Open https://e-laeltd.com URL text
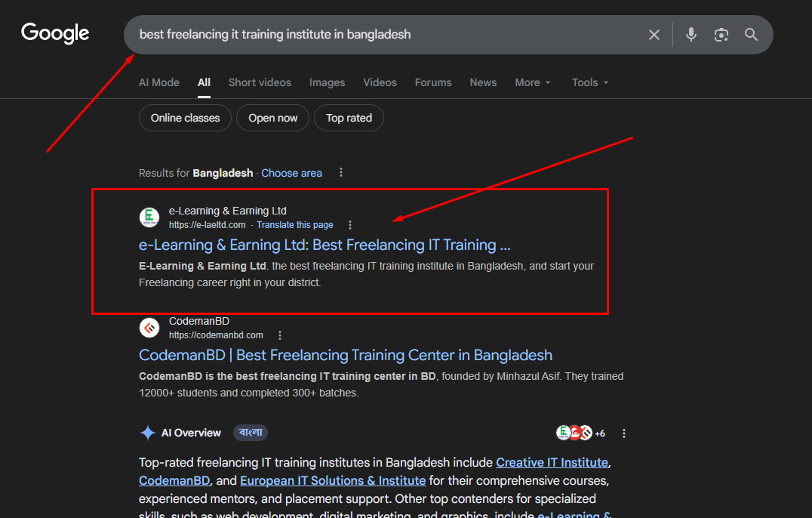The width and height of the screenshot is (812, 518). [x=207, y=225]
